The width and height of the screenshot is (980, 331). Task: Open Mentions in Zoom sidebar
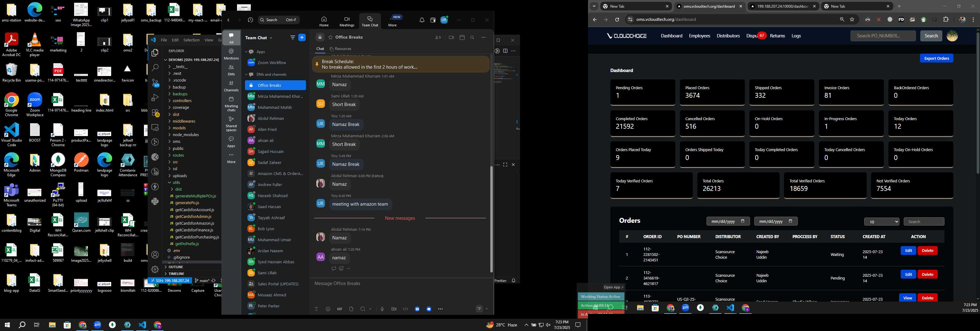click(231, 54)
